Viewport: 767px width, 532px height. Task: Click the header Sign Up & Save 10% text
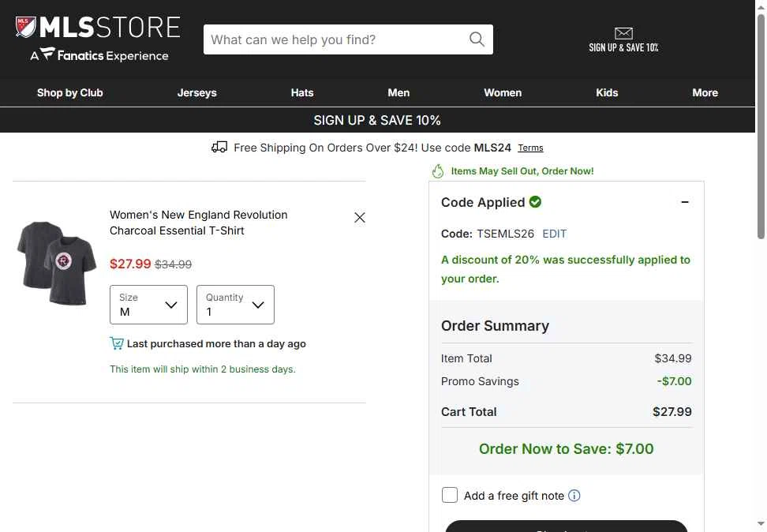tap(623, 47)
